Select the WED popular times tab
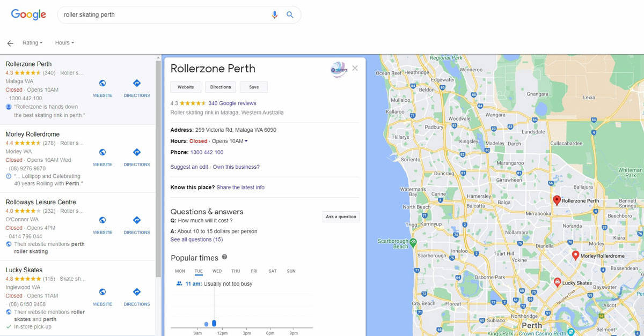 tap(217, 271)
